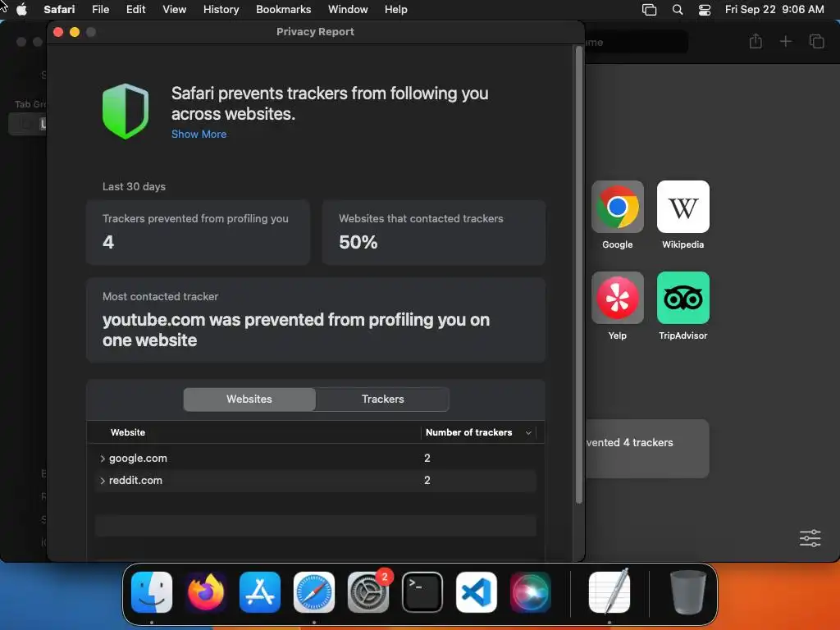Open System Settings from the Dock
Viewport: 840px width, 630px height.
click(368, 592)
